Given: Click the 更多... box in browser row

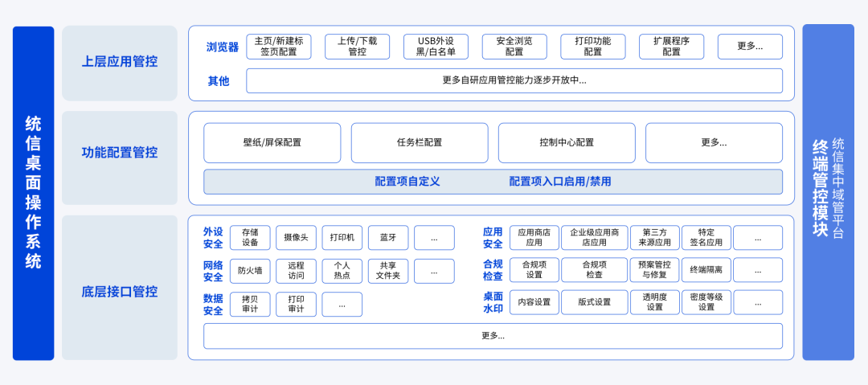Looking at the screenshot, I should point(750,47).
